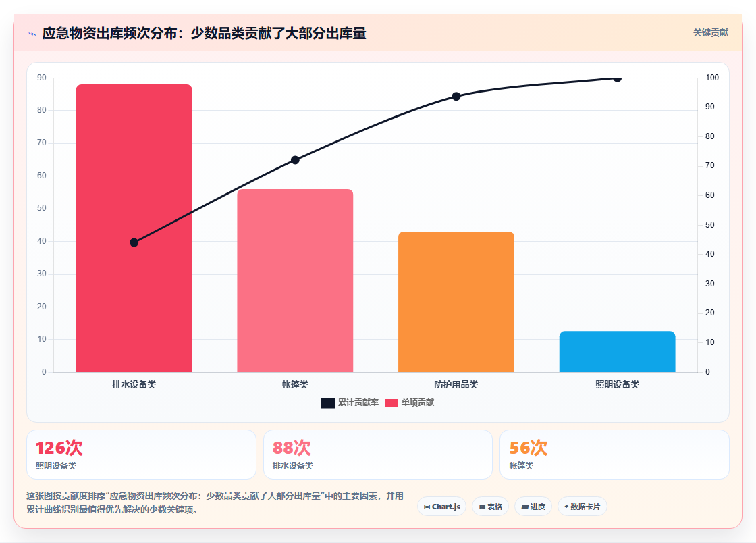Click the 56次 stat card value
756x543 pixels.
click(x=529, y=448)
